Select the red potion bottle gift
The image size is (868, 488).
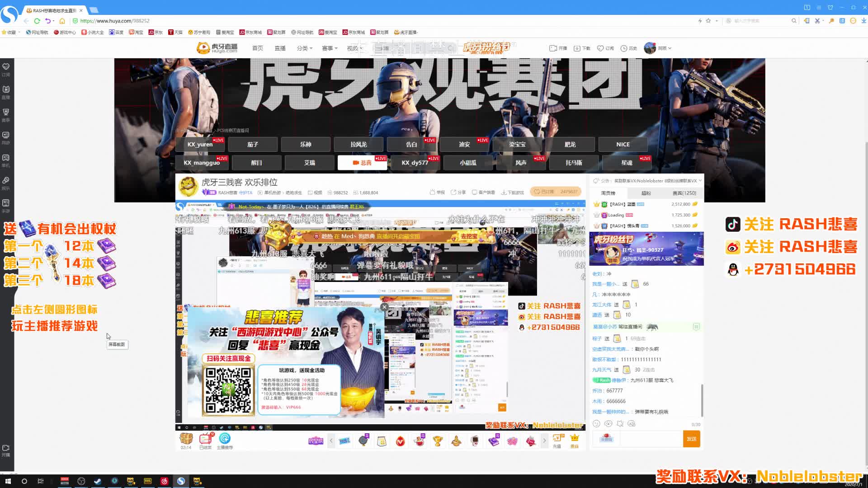419,441
